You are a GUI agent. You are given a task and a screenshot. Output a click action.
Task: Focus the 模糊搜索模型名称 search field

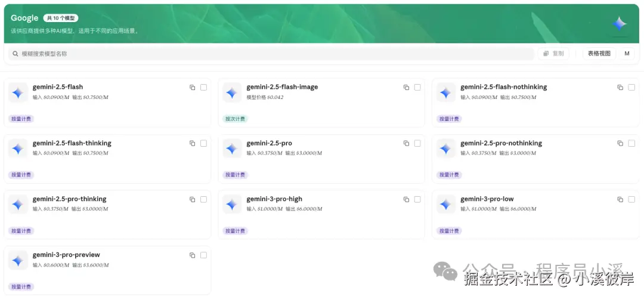click(x=271, y=54)
